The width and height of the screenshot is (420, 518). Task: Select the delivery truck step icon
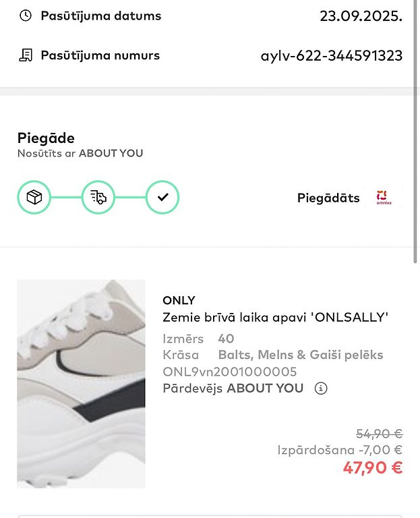[98, 198]
